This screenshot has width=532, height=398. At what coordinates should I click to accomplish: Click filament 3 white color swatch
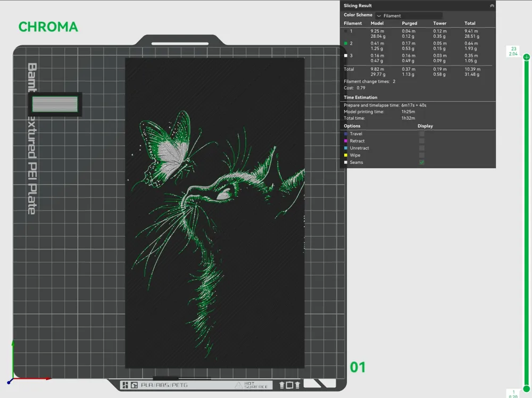click(346, 56)
